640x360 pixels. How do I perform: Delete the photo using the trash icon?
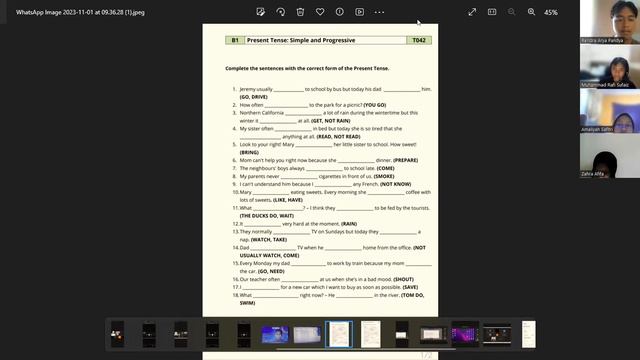pos(300,12)
